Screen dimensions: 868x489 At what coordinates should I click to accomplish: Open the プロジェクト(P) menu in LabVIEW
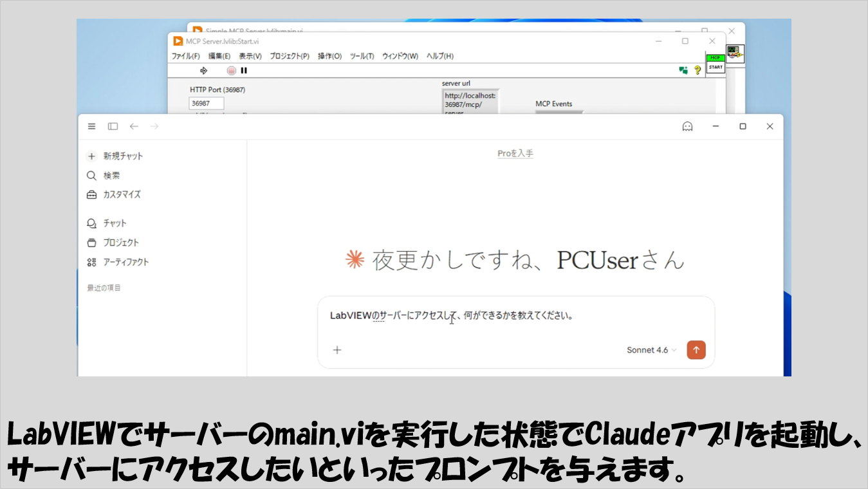(290, 56)
